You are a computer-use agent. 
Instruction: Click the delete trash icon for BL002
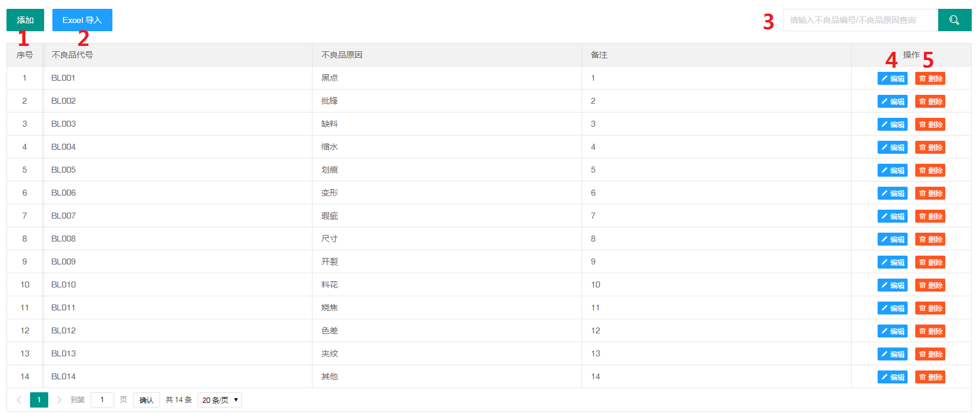click(922, 101)
